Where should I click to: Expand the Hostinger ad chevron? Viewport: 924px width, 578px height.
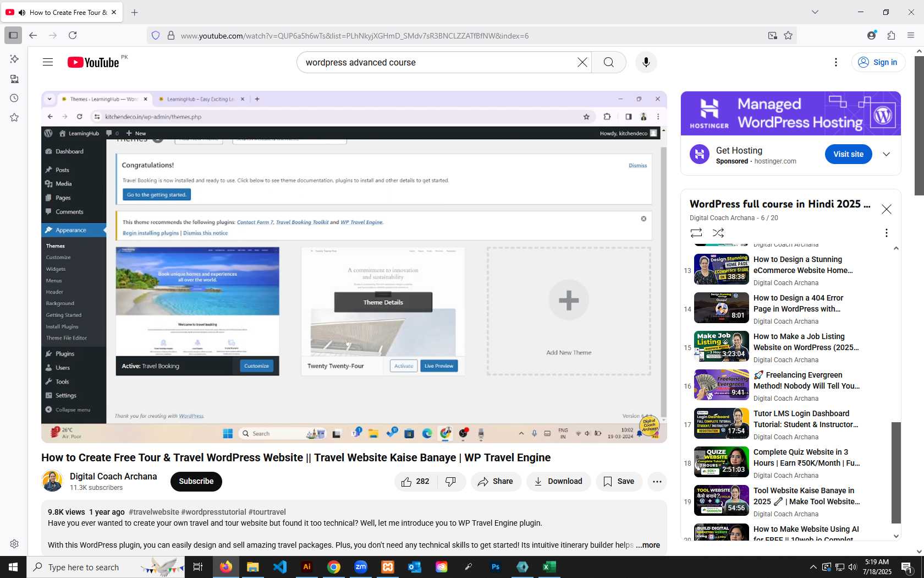[887, 154]
